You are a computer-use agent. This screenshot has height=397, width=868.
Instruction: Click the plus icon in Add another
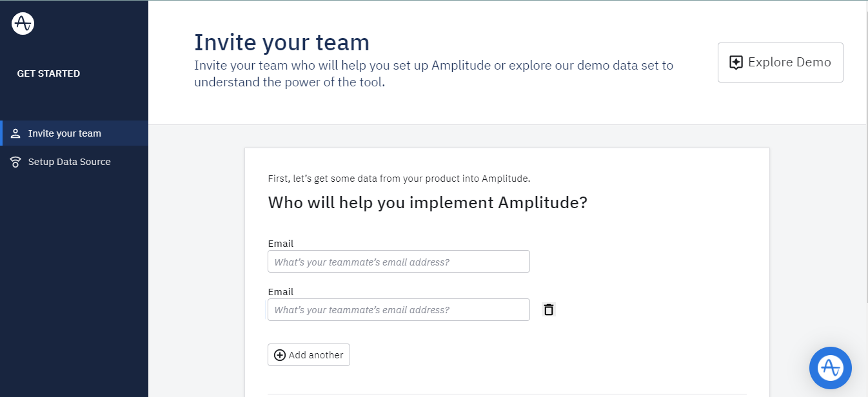tap(280, 355)
